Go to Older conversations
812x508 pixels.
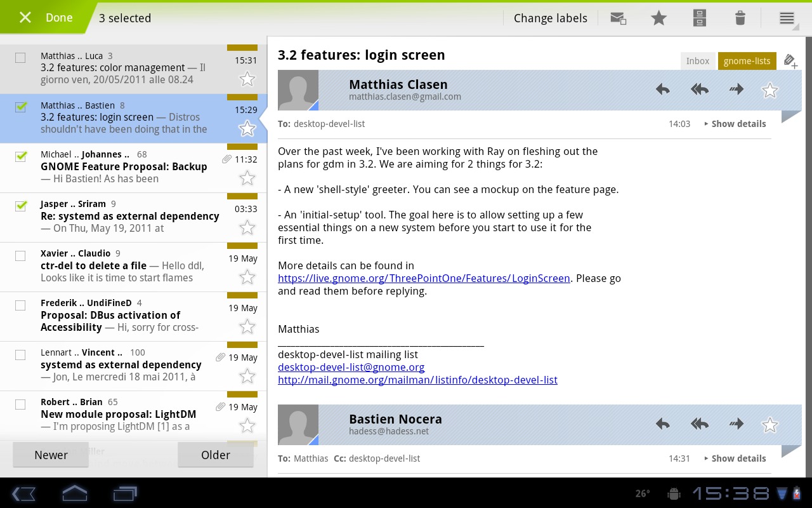(x=216, y=455)
